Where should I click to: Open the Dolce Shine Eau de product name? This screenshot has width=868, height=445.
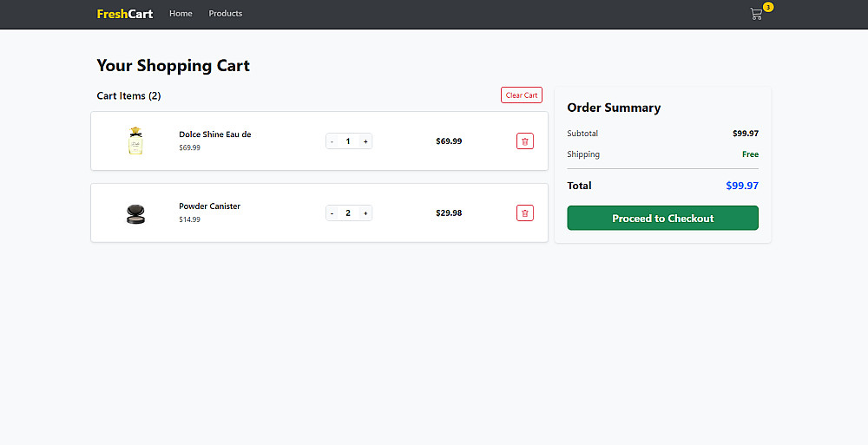(214, 134)
